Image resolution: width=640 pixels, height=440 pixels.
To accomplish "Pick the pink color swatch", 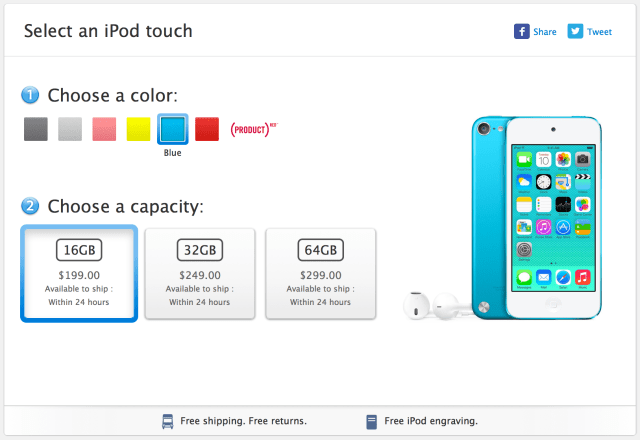I will [x=104, y=130].
